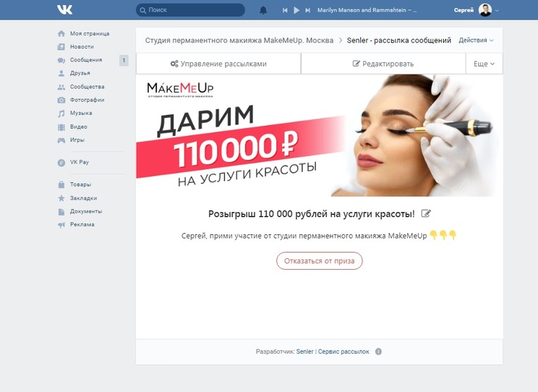
Task: Click the Сообщества group icon
Action: [x=61, y=87]
